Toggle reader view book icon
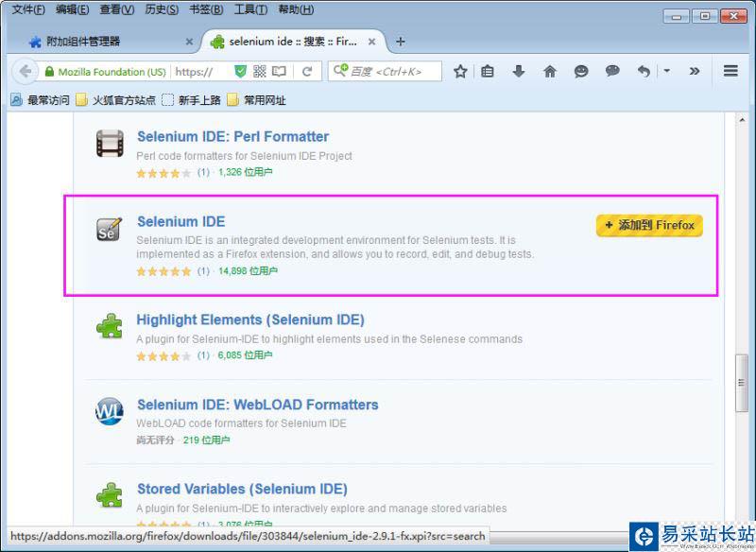 [279, 71]
